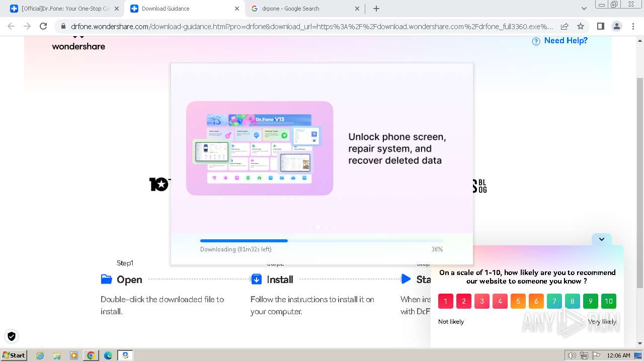Click the Dr.Fone V13 promo image
Screen dimensions: 644x362
[260, 148]
